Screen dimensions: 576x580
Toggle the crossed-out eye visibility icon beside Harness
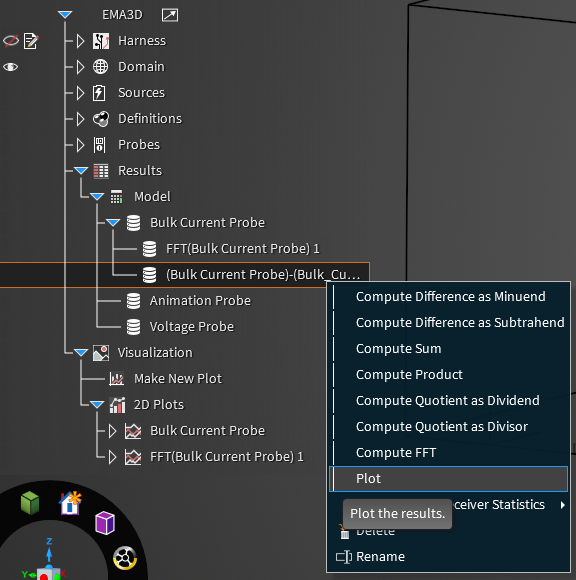point(11,41)
